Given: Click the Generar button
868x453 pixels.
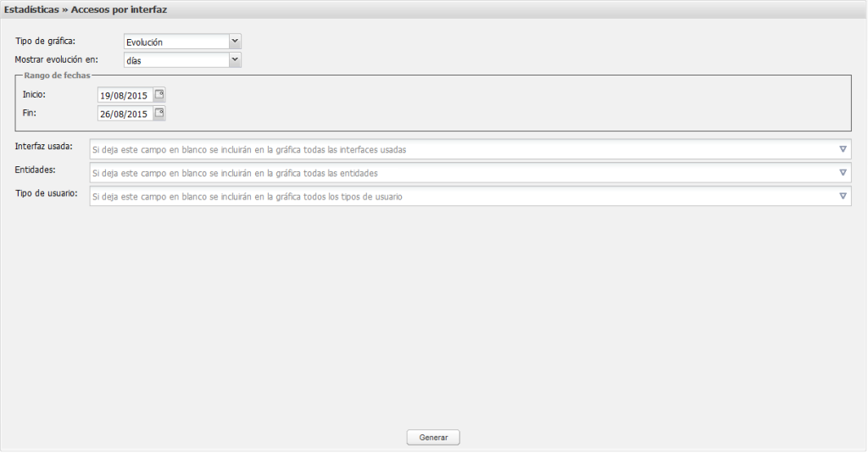Looking at the screenshot, I should (x=433, y=438).
